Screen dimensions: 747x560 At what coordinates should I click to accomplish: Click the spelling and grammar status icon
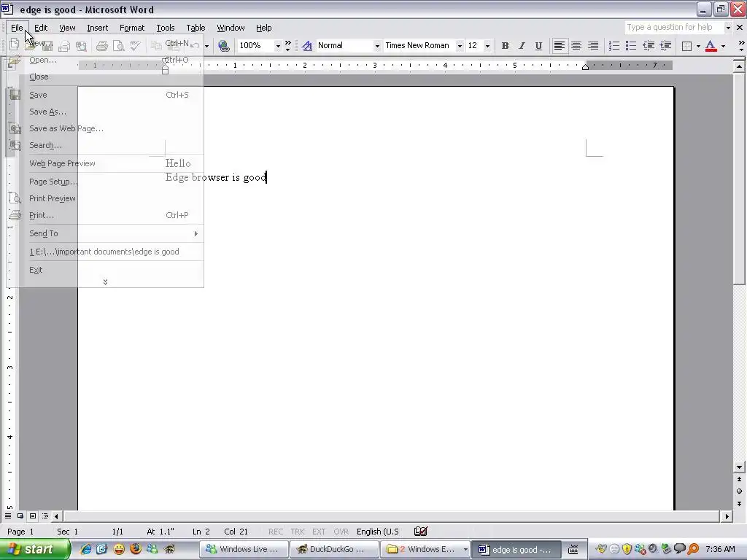click(x=421, y=531)
